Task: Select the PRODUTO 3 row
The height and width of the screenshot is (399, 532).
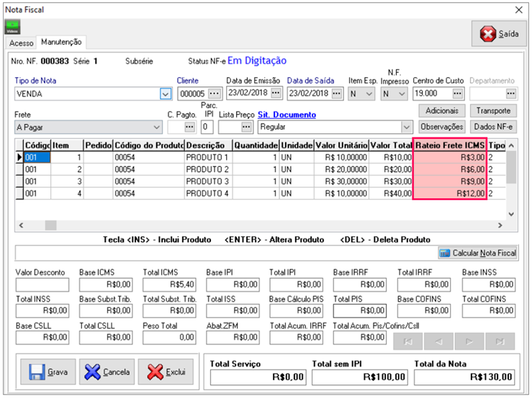Action: point(207,181)
